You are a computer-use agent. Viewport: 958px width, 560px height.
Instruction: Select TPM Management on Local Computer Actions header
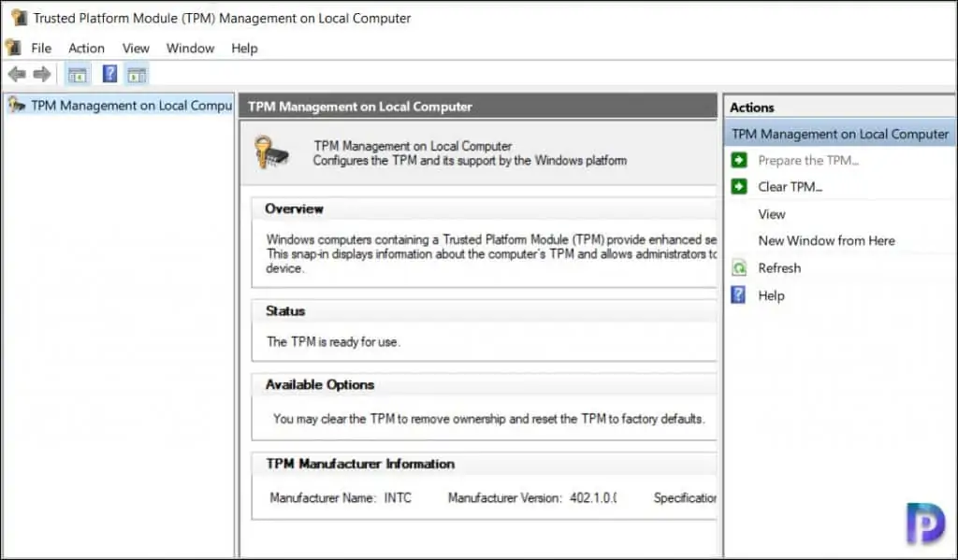[840, 134]
